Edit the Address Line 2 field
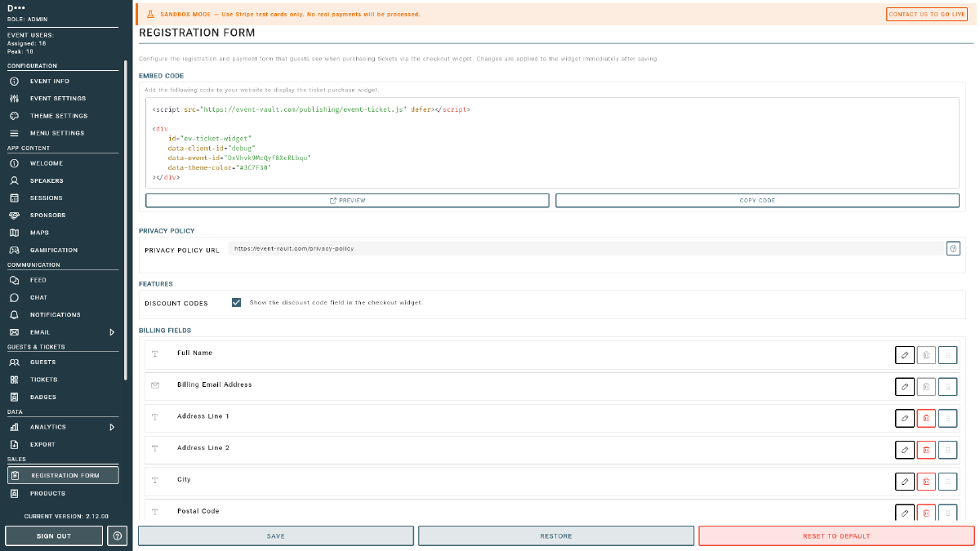Viewport: 980px width, 551px height. tap(905, 450)
